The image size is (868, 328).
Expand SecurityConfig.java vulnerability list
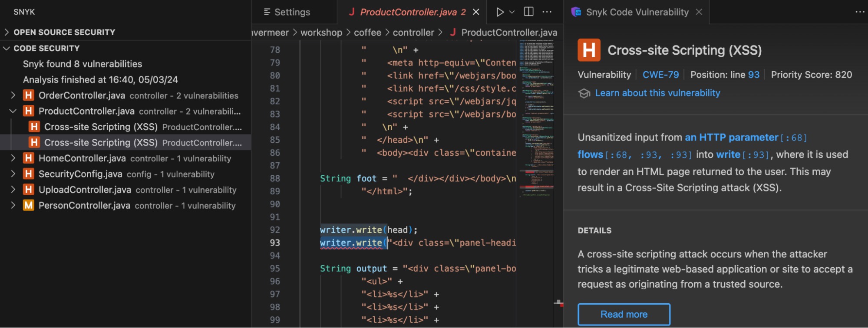coord(13,174)
